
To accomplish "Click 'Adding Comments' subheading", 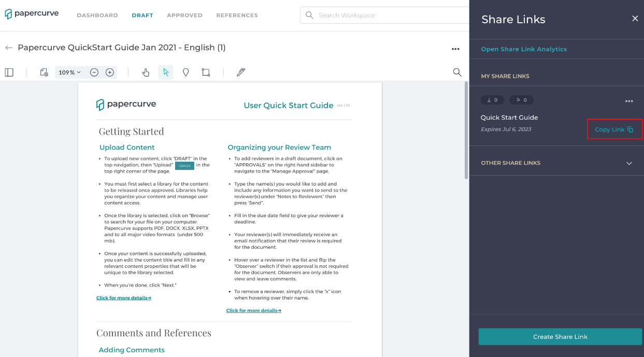I will [132, 350].
